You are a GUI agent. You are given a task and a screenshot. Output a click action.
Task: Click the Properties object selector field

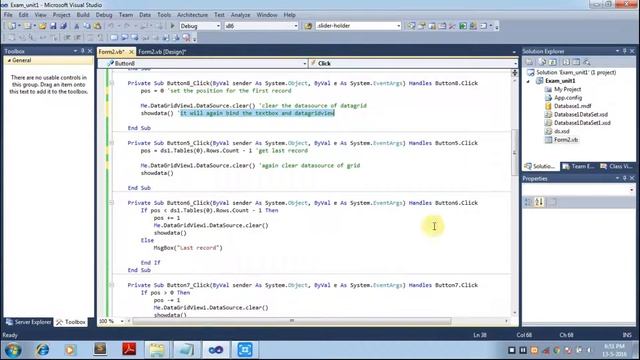click(578, 190)
